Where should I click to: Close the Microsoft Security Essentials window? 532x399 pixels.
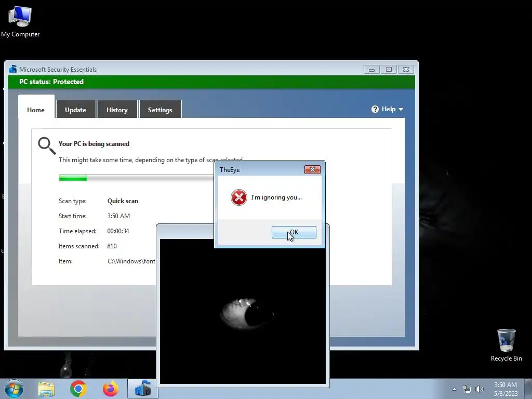click(406, 70)
